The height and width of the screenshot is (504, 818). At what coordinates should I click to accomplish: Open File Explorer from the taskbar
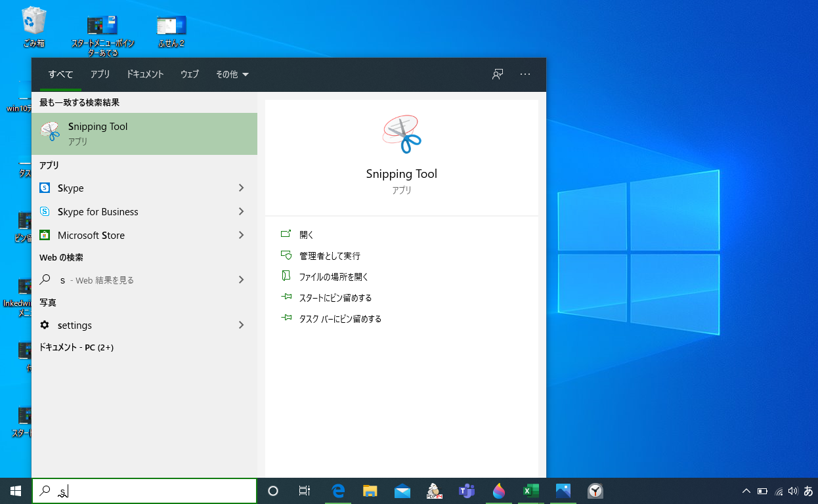(x=370, y=491)
